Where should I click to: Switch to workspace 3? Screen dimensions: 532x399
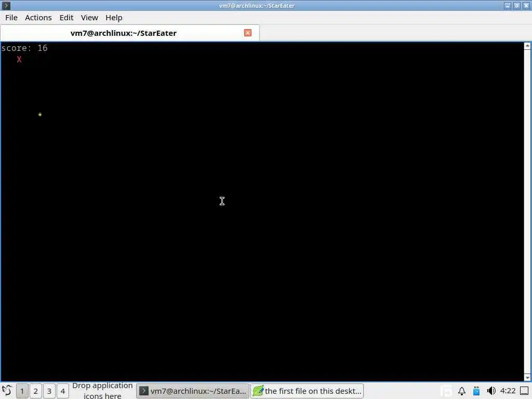click(x=49, y=391)
